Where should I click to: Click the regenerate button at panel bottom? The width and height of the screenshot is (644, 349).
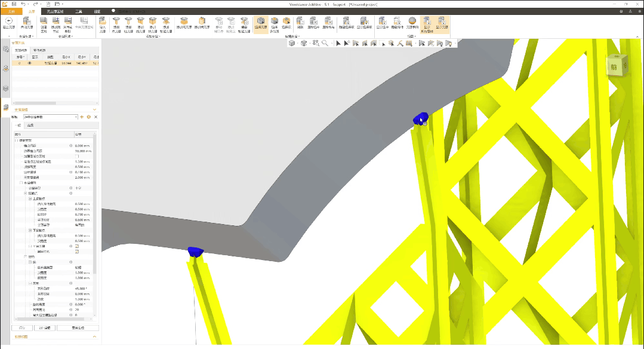(x=78, y=328)
